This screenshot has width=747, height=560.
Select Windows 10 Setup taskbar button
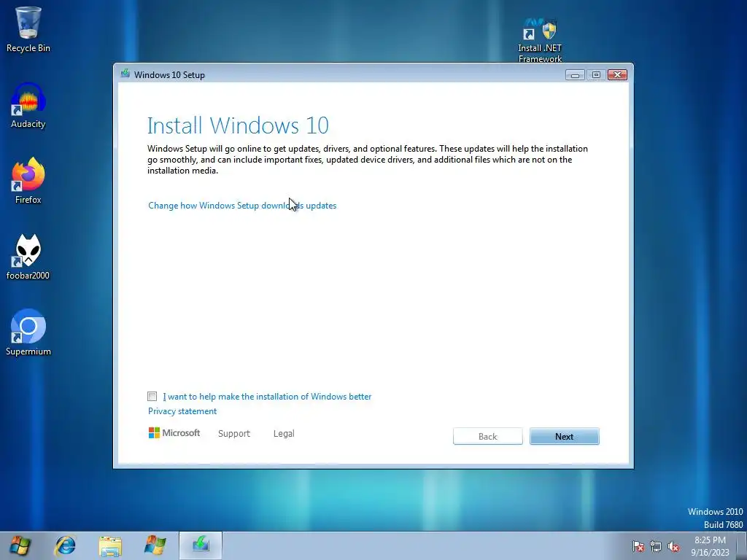(201, 545)
